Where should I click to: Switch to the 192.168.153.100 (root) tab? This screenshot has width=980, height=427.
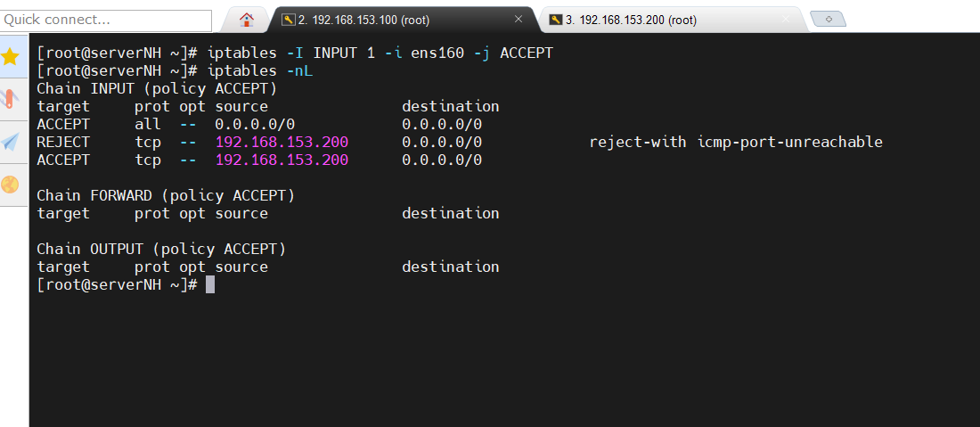pyautogui.click(x=403, y=20)
